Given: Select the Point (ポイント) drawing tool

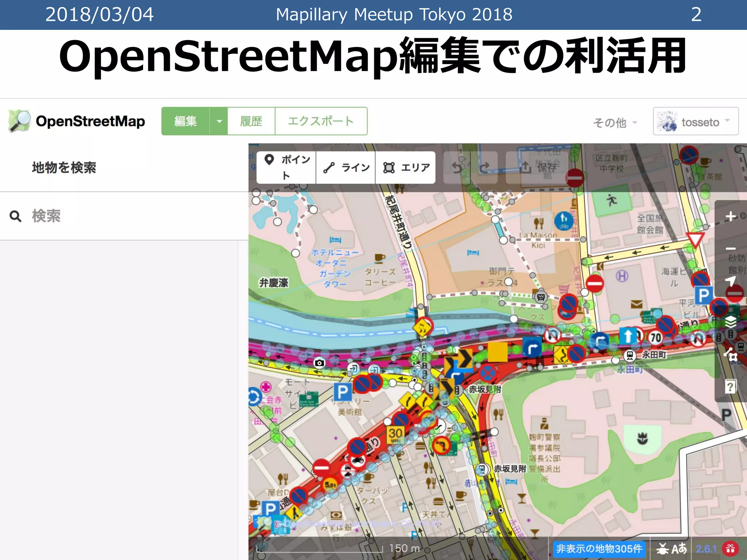Looking at the screenshot, I should [286, 167].
